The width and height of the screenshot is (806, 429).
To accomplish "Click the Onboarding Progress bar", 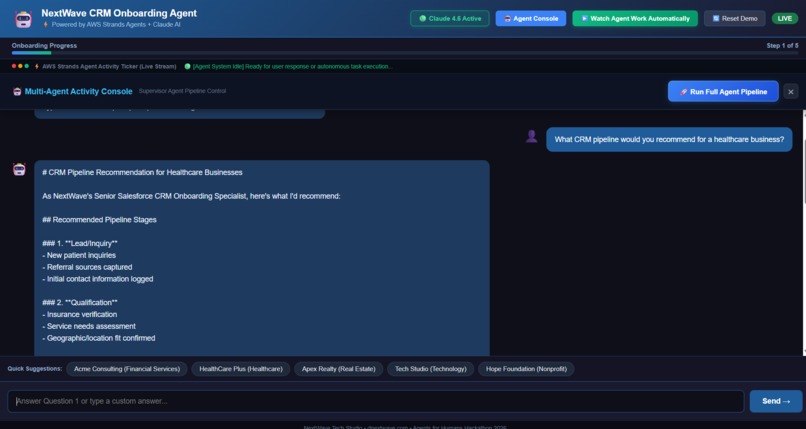I will point(405,53).
